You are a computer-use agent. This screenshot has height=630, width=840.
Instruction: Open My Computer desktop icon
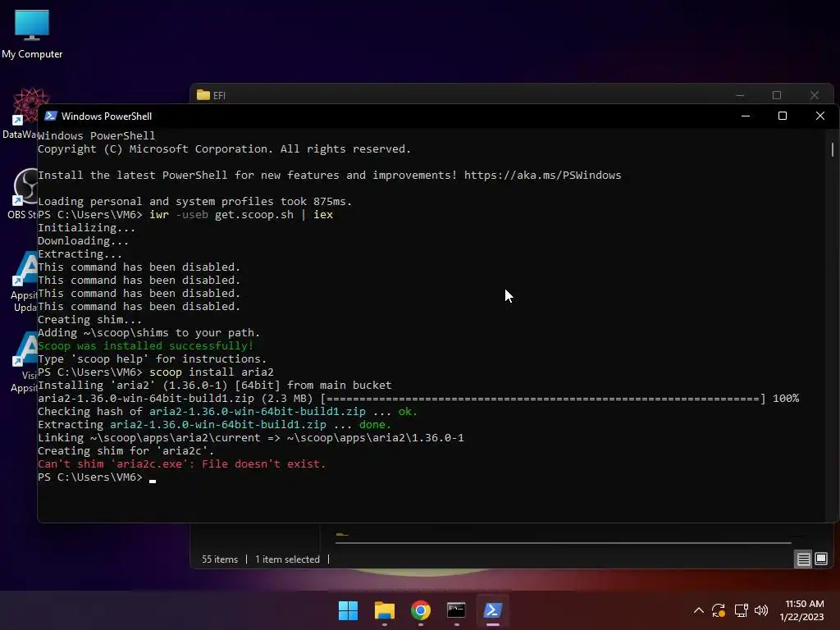[x=32, y=33]
